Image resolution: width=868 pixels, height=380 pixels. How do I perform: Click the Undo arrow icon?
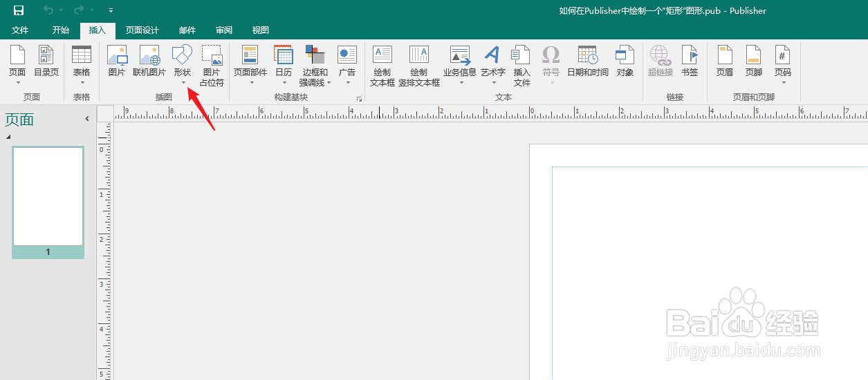point(48,10)
